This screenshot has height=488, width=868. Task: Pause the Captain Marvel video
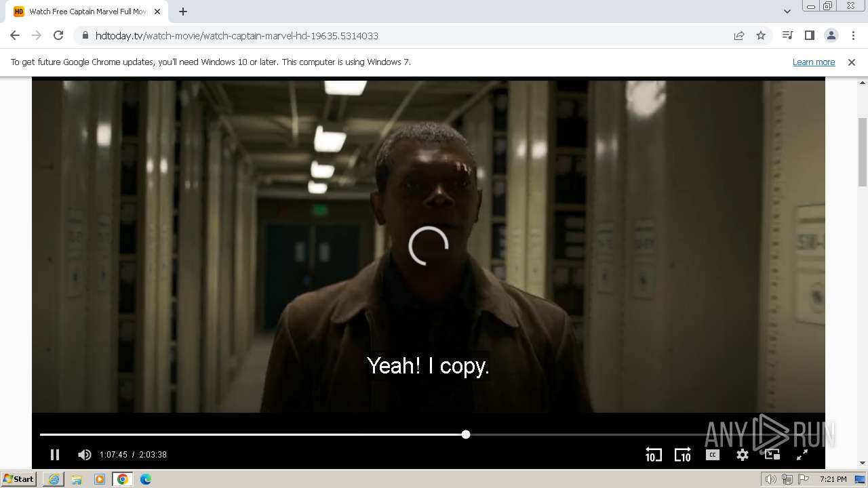[x=55, y=455]
